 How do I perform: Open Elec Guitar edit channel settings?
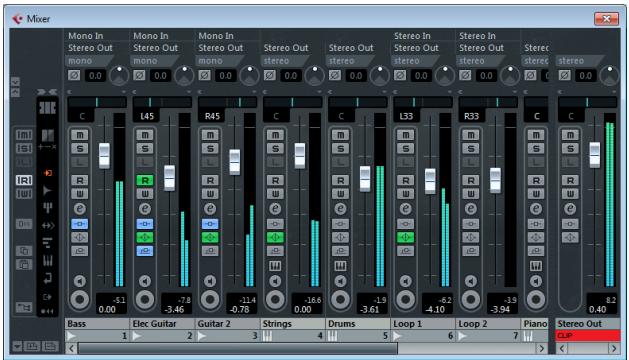point(145,209)
